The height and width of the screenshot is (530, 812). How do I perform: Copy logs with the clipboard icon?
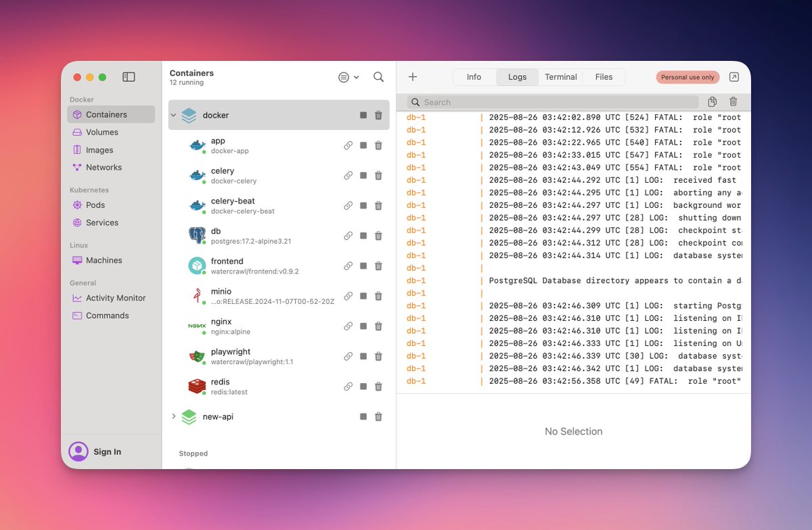pyautogui.click(x=713, y=102)
